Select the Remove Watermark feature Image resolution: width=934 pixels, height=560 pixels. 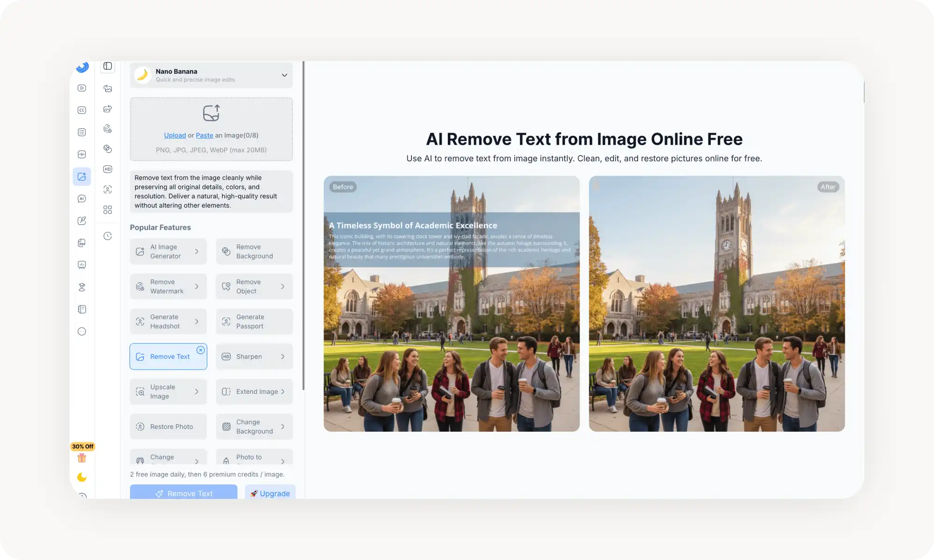coord(168,286)
